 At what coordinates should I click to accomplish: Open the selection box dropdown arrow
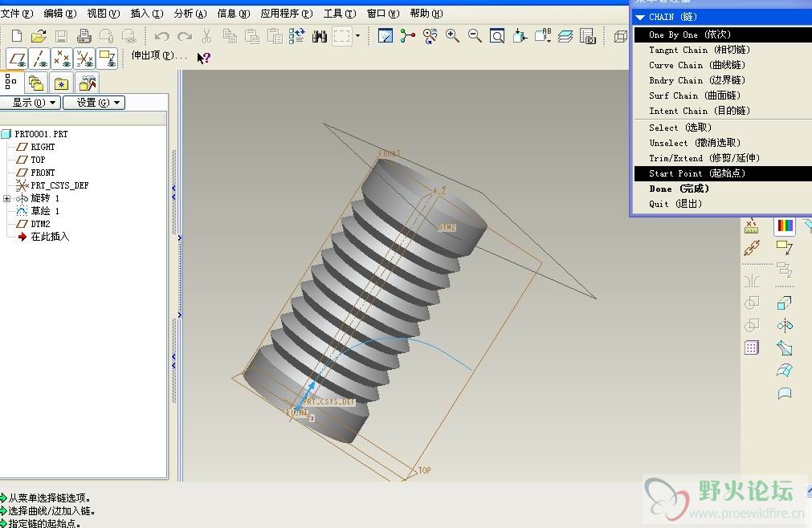coord(357,36)
